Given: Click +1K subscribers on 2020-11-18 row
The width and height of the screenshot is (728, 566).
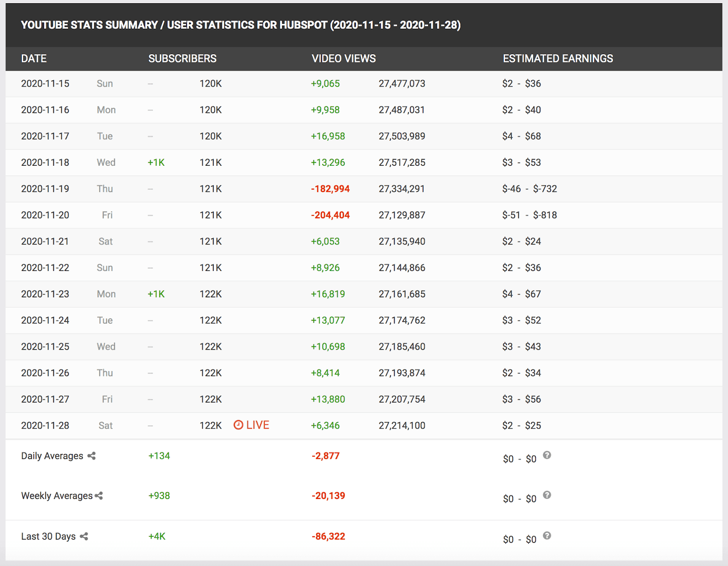Looking at the screenshot, I should 156,163.
